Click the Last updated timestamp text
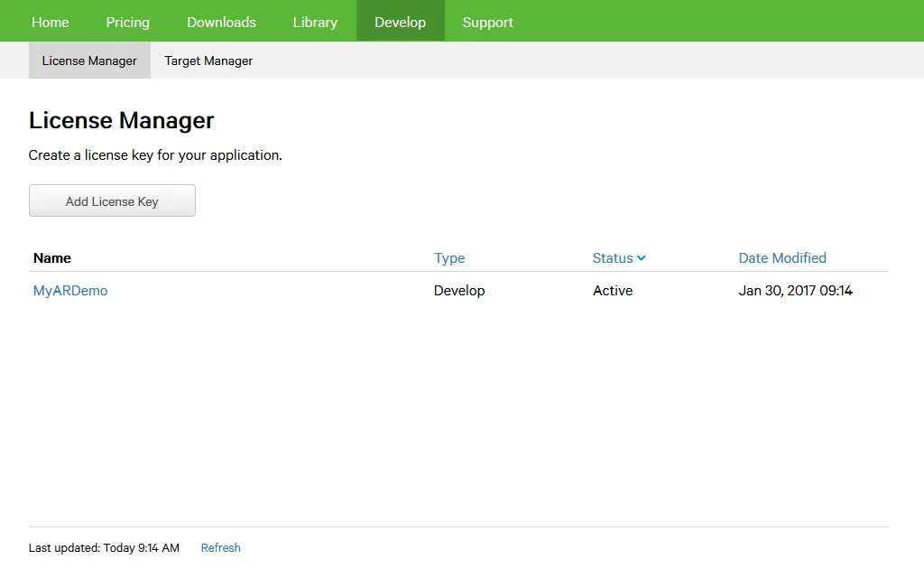 point(104,547)
